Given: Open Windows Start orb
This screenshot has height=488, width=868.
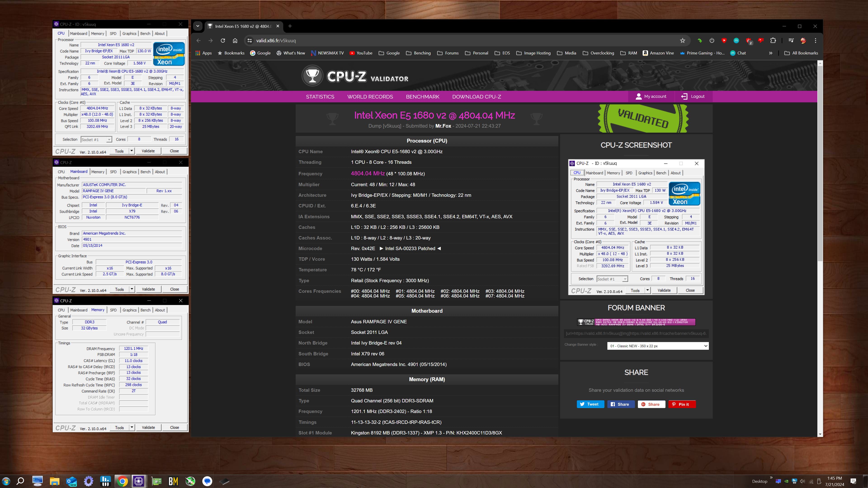Looking at the screenshot, I should 6,481.
